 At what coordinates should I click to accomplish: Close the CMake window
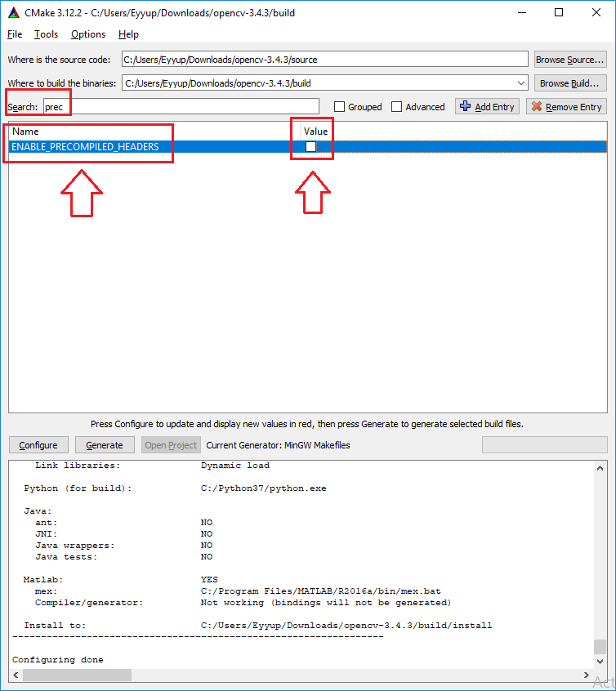596,13
